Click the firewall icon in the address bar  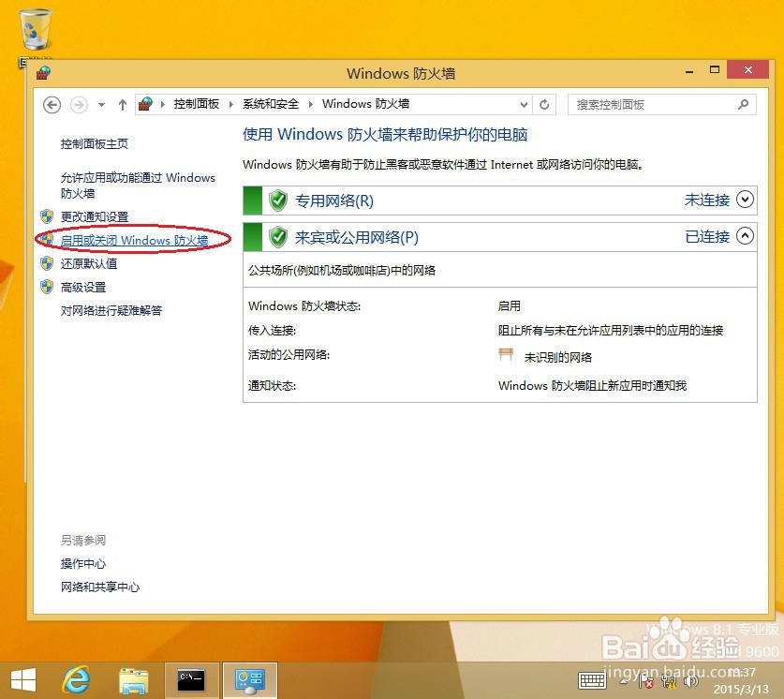click(145, 104)
